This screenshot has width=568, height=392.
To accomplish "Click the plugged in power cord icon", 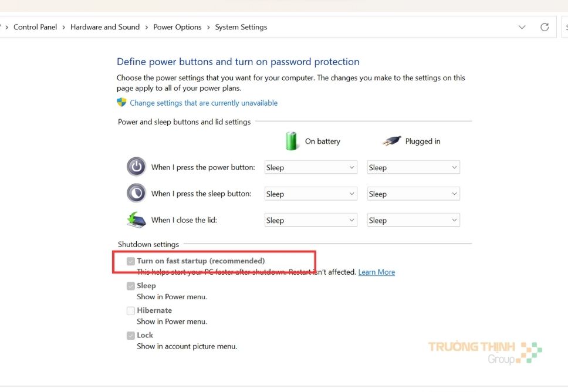I will [x=391, y=141].
